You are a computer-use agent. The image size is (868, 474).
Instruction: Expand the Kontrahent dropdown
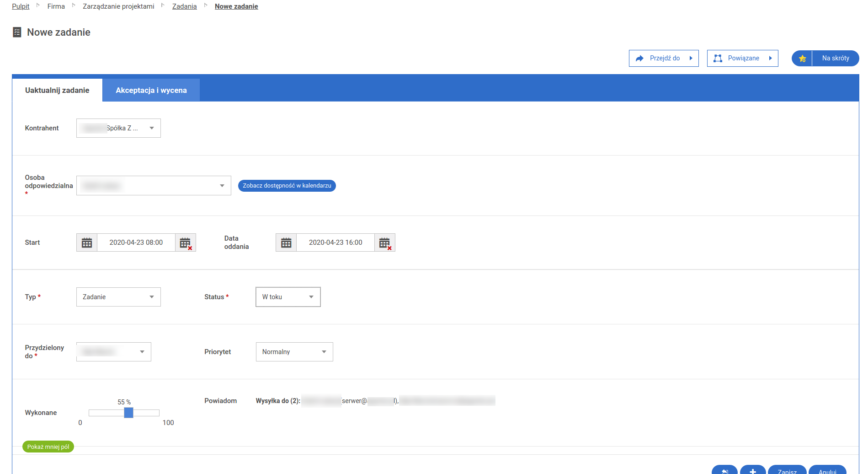[151, 128]
